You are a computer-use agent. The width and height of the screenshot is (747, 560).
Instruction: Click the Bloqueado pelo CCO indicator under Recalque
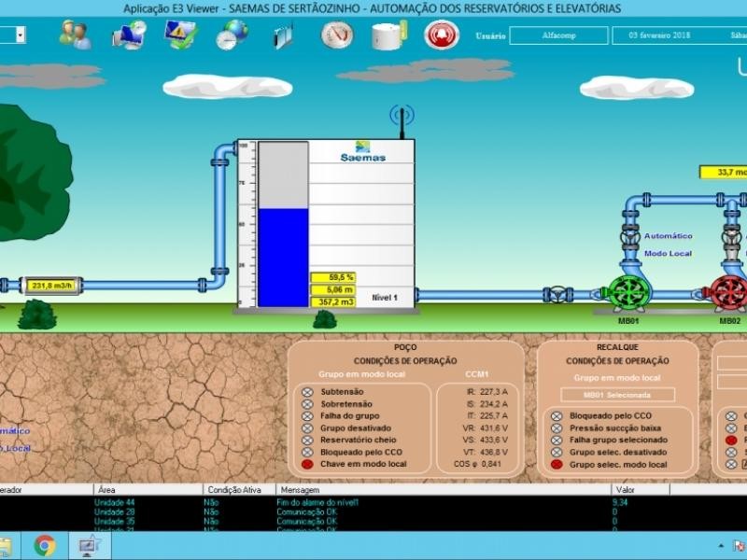click(x=557, y=416)
